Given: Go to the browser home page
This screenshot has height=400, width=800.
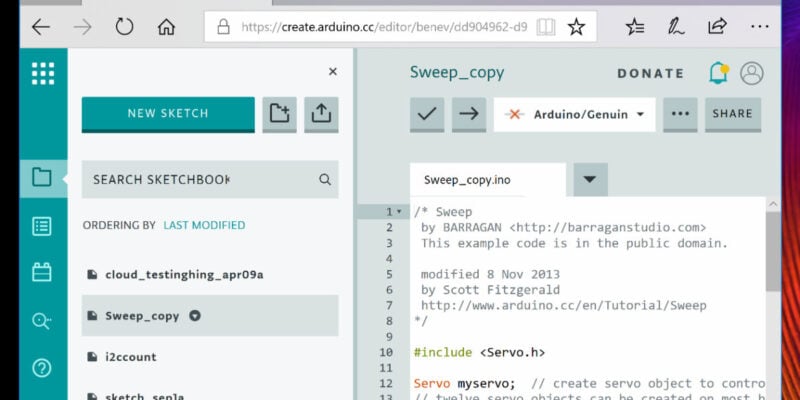Looking at the screenshot, I should point(166,27).
